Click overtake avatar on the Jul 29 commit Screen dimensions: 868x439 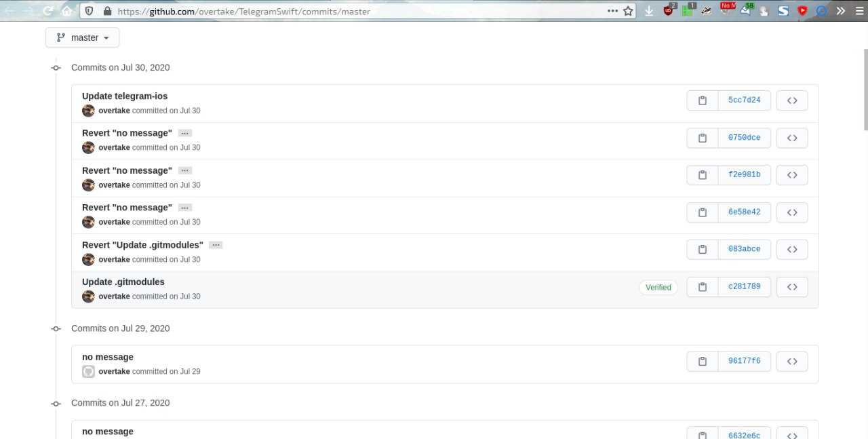[88, 371]
